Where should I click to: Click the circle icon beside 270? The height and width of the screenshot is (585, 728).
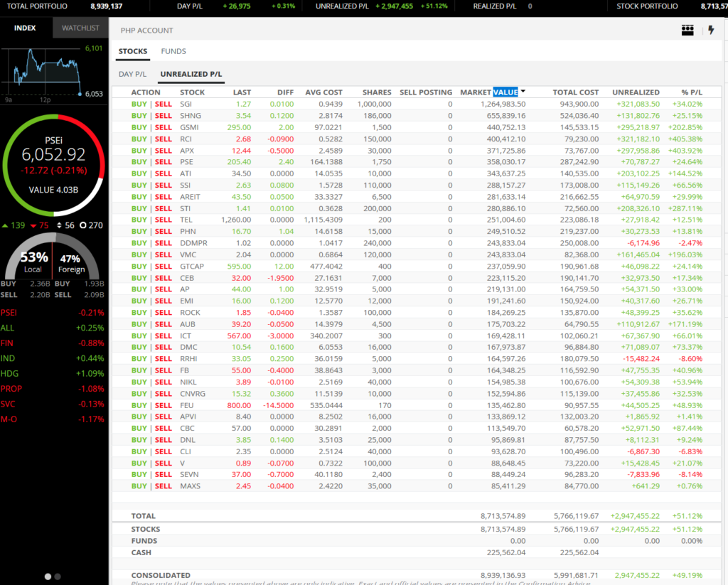point(83,225)
